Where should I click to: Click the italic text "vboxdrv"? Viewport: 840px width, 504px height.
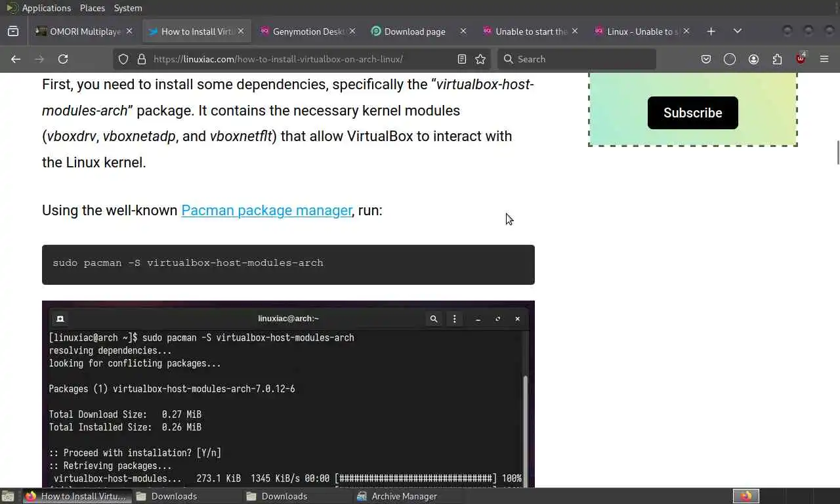tap(72, 136)
